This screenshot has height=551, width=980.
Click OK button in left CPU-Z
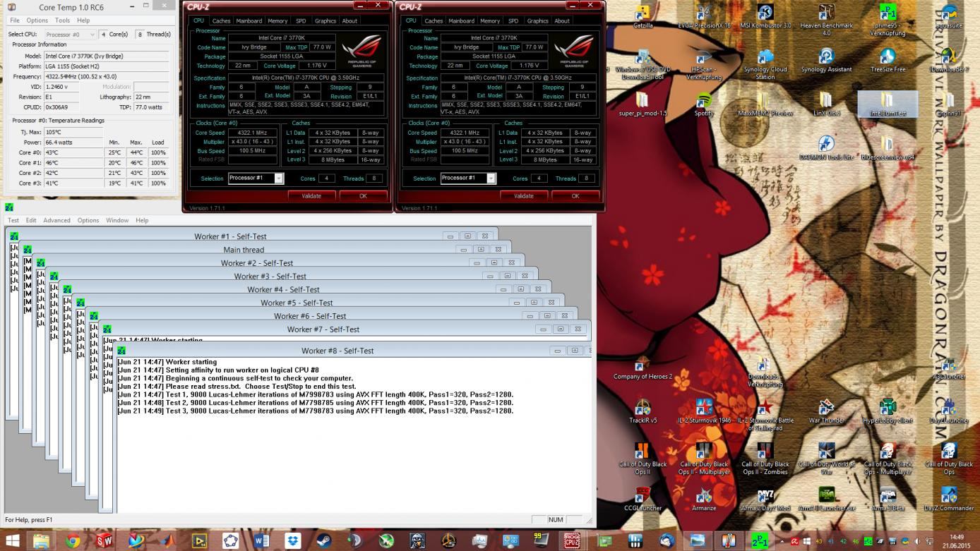363,195
